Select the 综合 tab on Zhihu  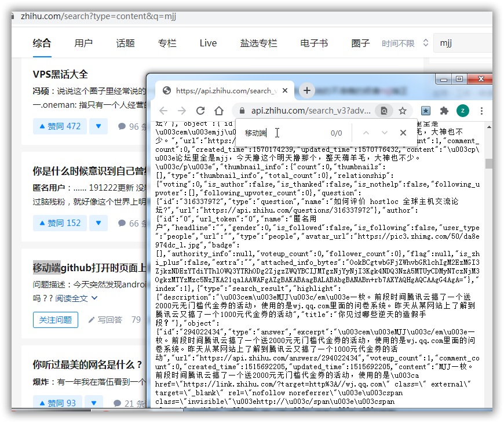pyautogui.click(x=42, y=43)
